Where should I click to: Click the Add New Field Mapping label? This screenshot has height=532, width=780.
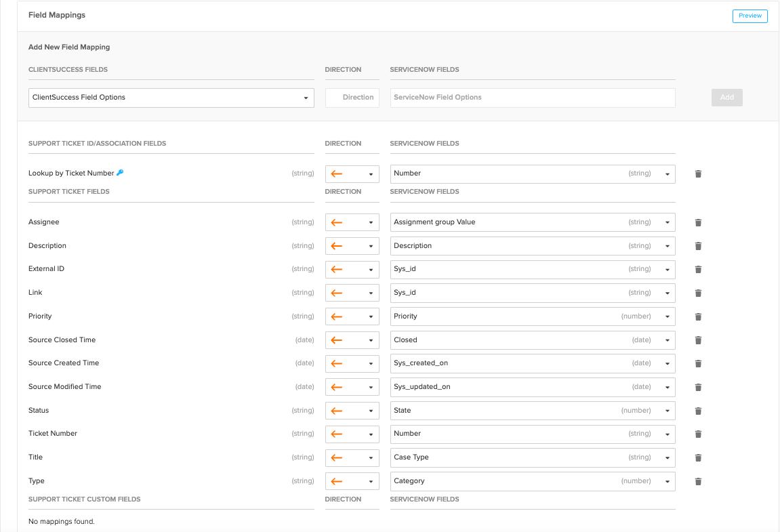[69, 47]
